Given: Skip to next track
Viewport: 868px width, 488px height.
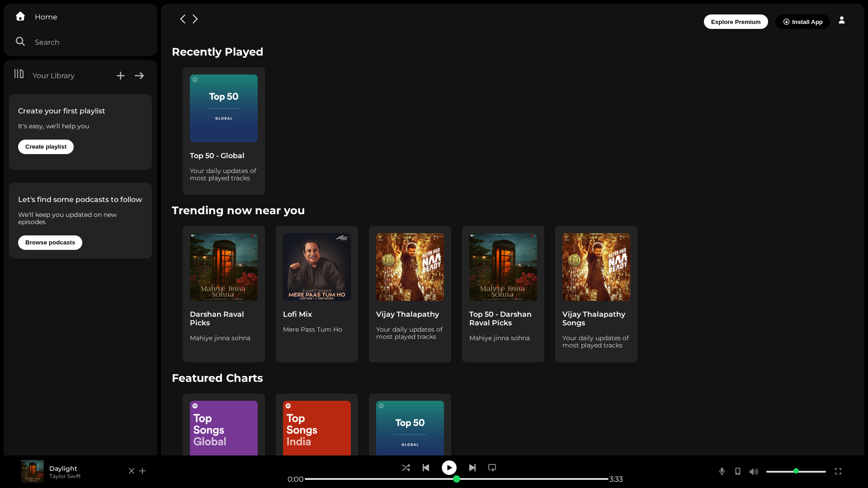Looking at the screenshot, I should point(472,468).
